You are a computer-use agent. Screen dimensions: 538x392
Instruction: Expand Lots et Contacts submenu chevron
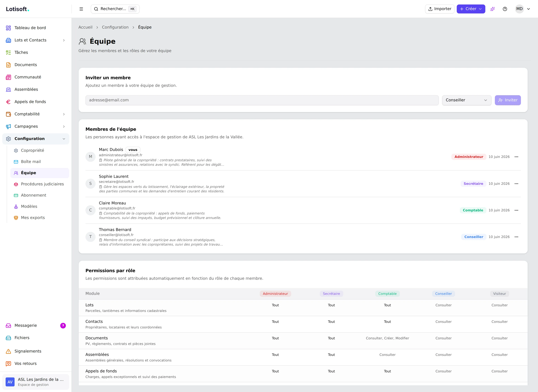point(64,40)
